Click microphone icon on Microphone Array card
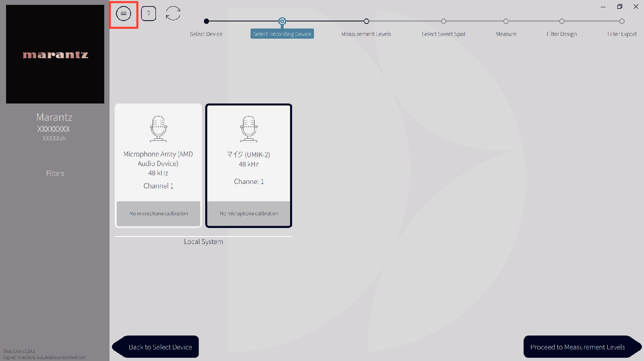 (158, 129)
